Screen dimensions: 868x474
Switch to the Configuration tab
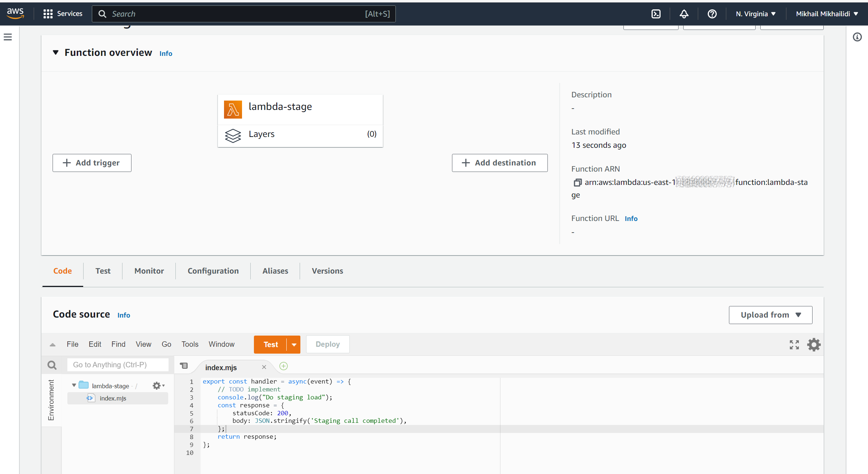click(x=213, y=271)
